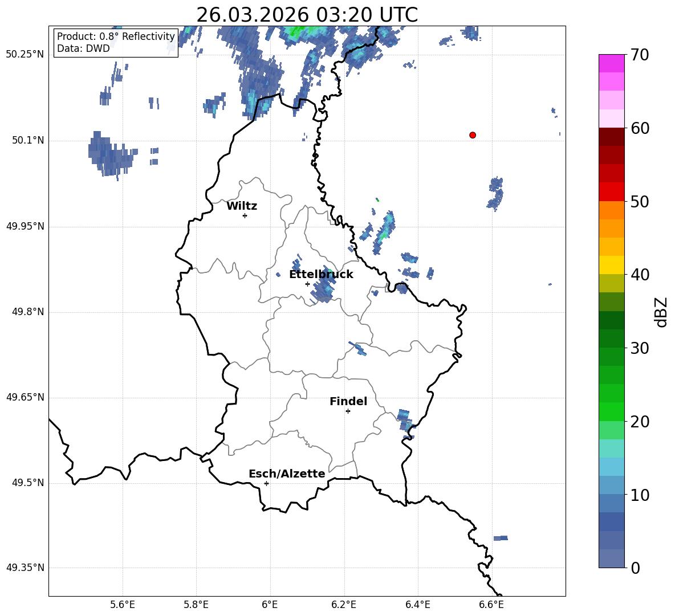Click the Data: DWD text
Screen dimensions: 675x616
(x=83, y=48)
